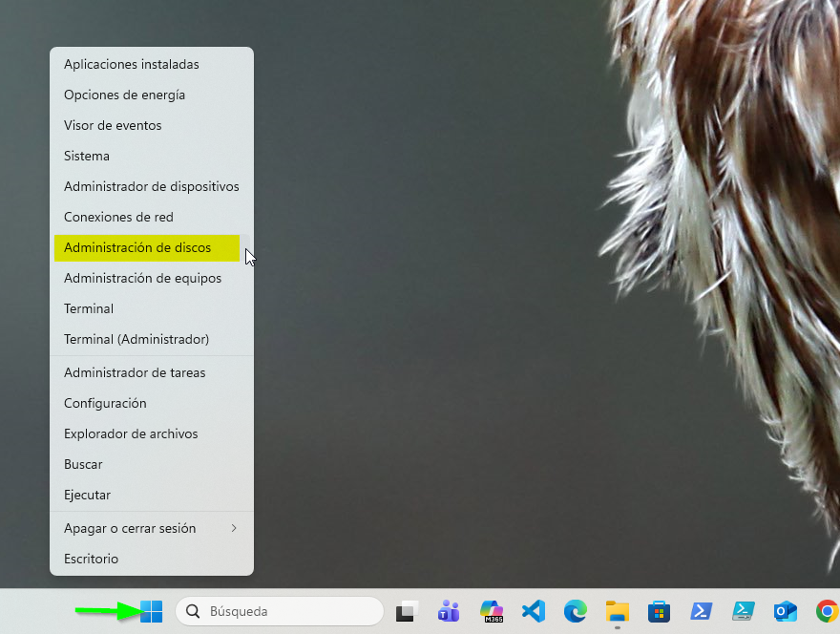Open File Explorer from the taskbar
Image resolution: width=840 pixels, height=634 pixels.
click(617, 611)
